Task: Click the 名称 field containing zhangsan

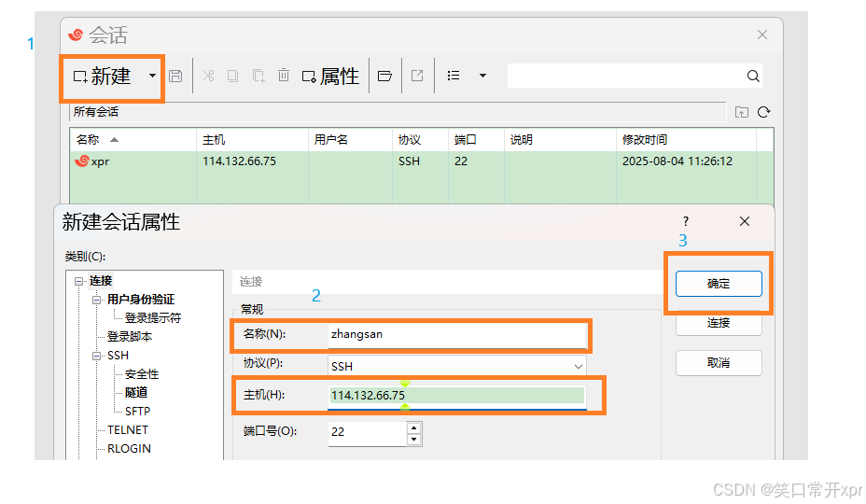Action: point(455,333)
